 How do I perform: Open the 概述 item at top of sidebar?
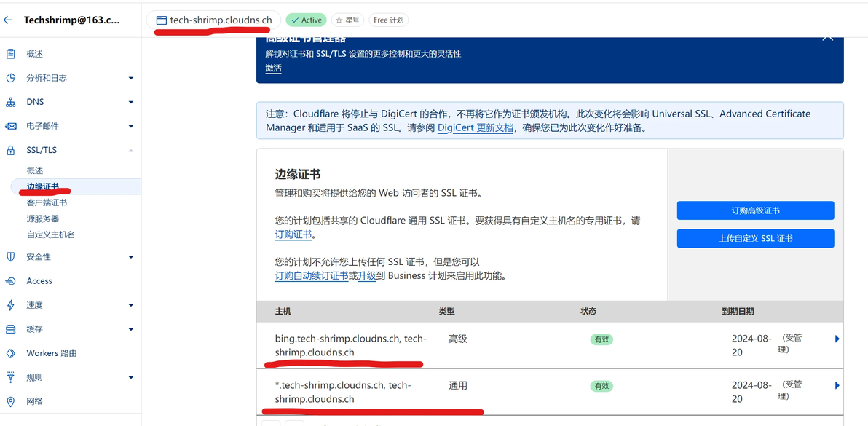click(x=34, y=54)
